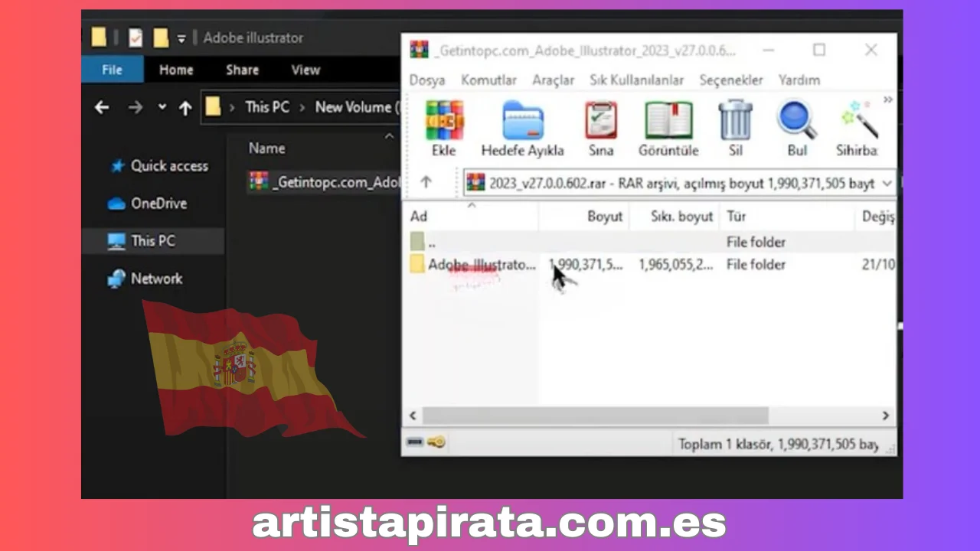
Task: Click the right scroll arrow in WinRAR
Action: 886,416
